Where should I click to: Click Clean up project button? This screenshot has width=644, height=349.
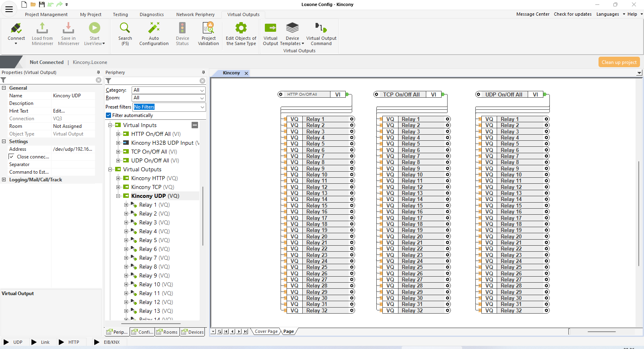point(619,62)
